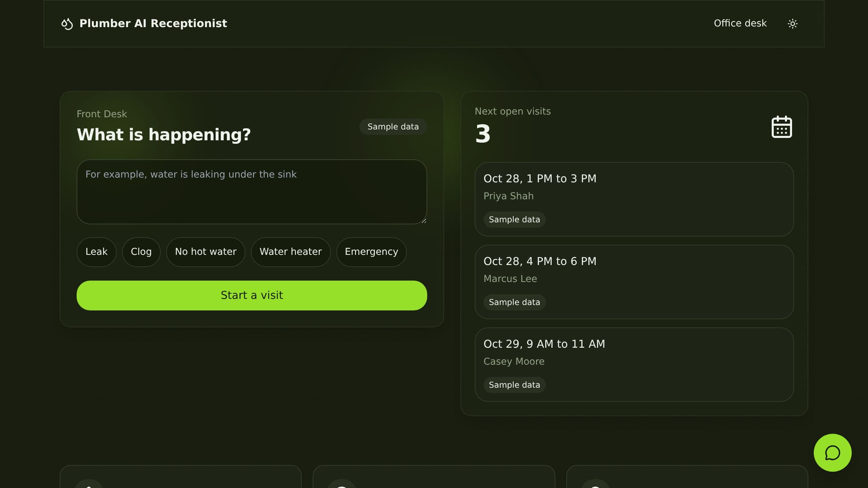Choose the No hot water chip
Screen dimensions: 868x488
coord(205,252)
